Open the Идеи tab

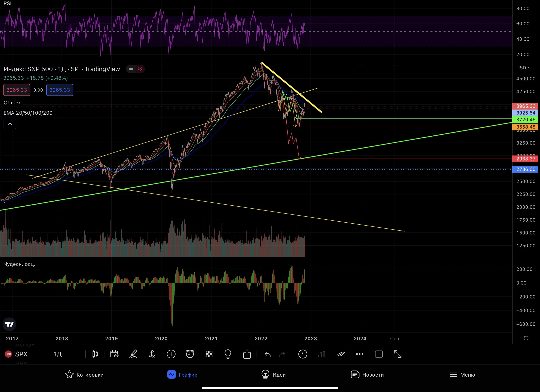click(x=274, y=375)
